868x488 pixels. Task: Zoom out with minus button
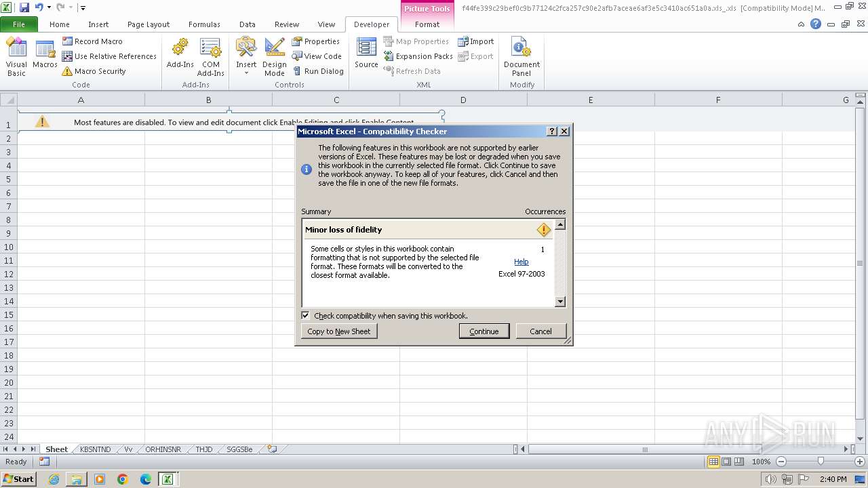point(781,462)
